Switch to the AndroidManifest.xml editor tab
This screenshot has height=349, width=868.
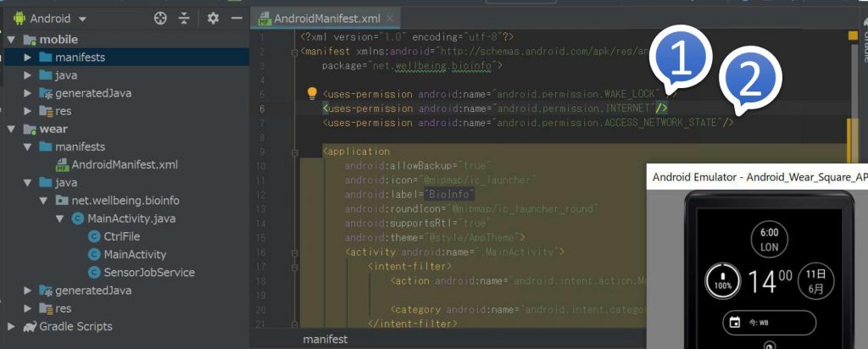click(327, 19)
